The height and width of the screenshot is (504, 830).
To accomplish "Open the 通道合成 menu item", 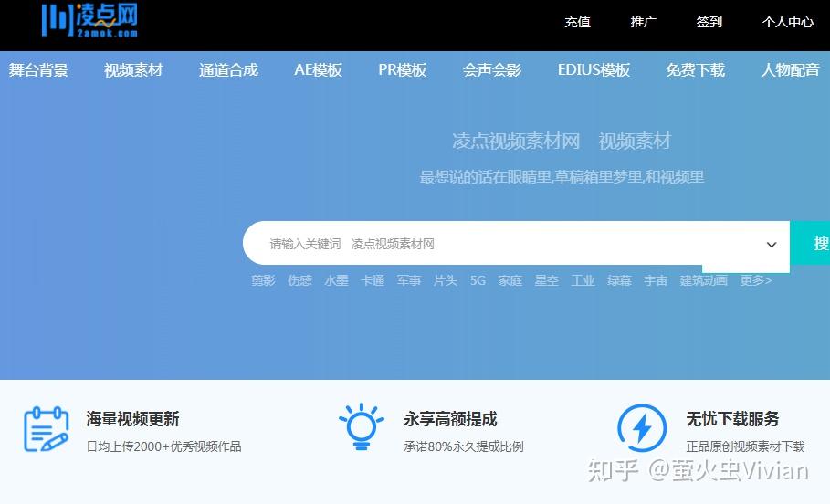I will click(x=228, y=70).
